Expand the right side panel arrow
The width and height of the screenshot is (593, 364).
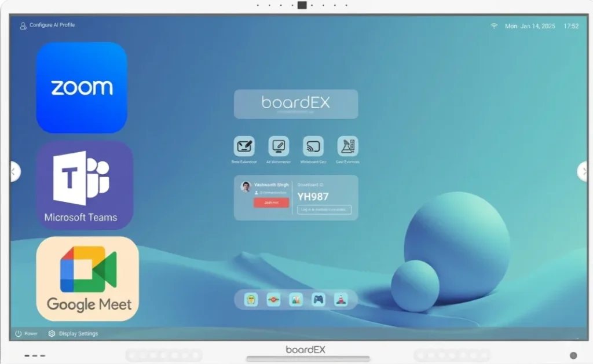[583, 172]
